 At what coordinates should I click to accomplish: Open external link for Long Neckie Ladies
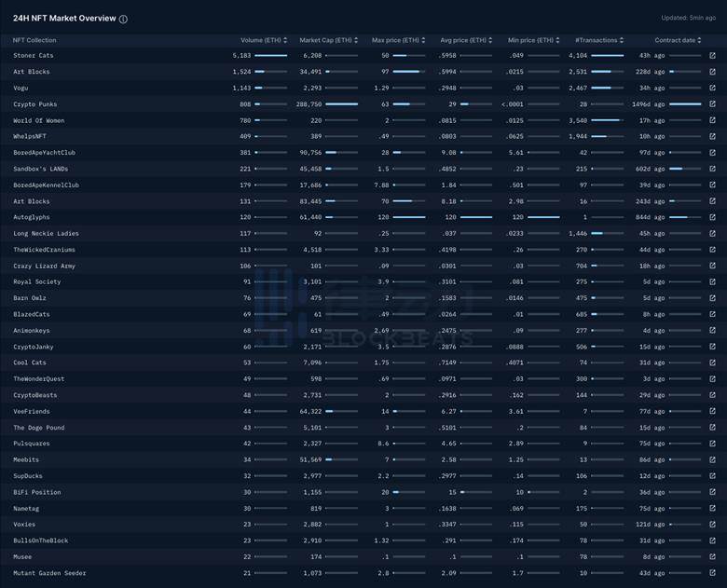point(712,233)
